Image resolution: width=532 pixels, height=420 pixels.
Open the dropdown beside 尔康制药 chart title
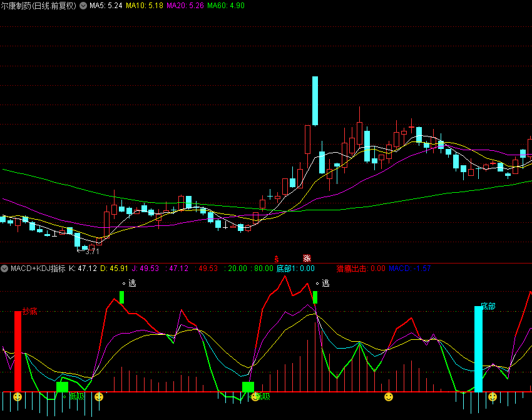83,6
